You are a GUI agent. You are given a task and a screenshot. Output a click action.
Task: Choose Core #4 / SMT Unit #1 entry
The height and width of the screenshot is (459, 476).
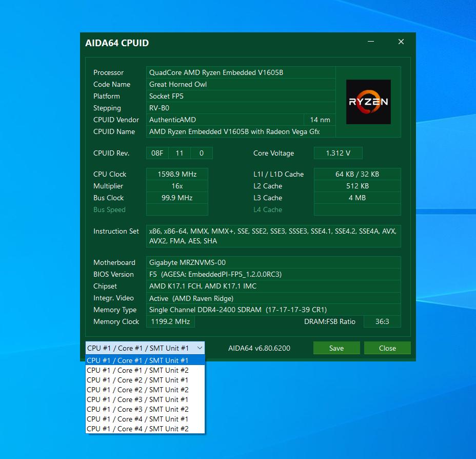(x=137, y=419)
